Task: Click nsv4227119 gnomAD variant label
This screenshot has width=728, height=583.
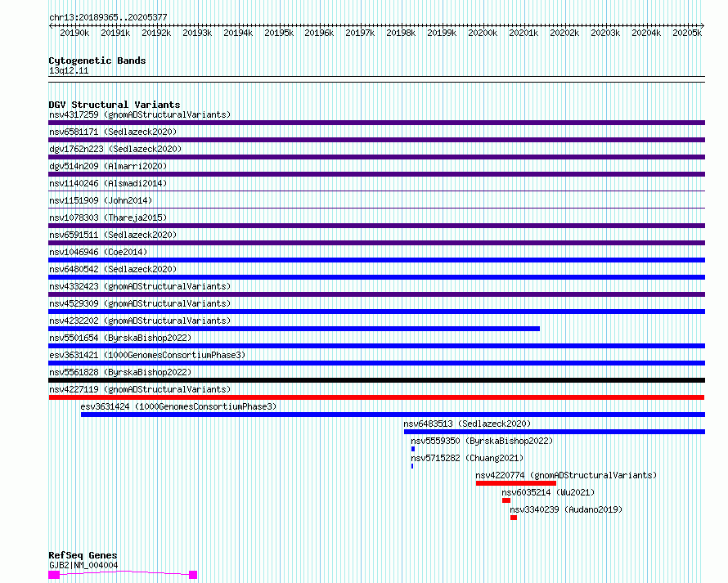Action: (x=140, y=389)
